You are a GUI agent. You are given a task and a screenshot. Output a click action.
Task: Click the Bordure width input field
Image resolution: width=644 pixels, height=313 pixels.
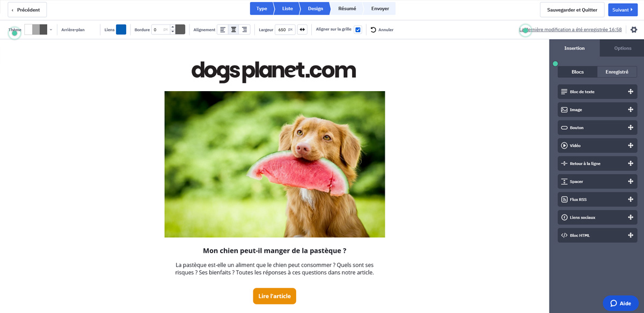pyautogui.click(x=160, y=29)
